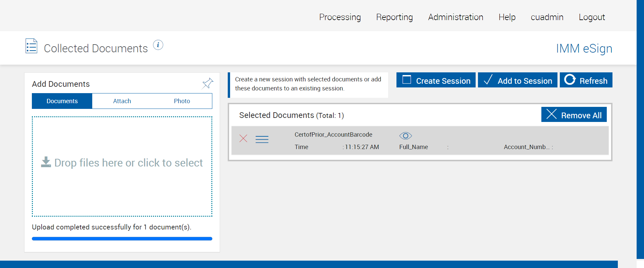This screenshot has width=644, height=268.
Task: Select the Documents tab
Action: coord(62,101)
